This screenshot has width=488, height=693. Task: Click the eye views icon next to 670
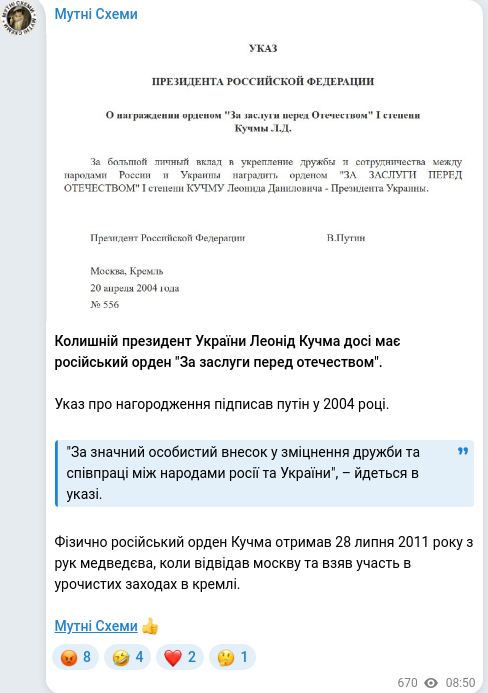point(431,683)
